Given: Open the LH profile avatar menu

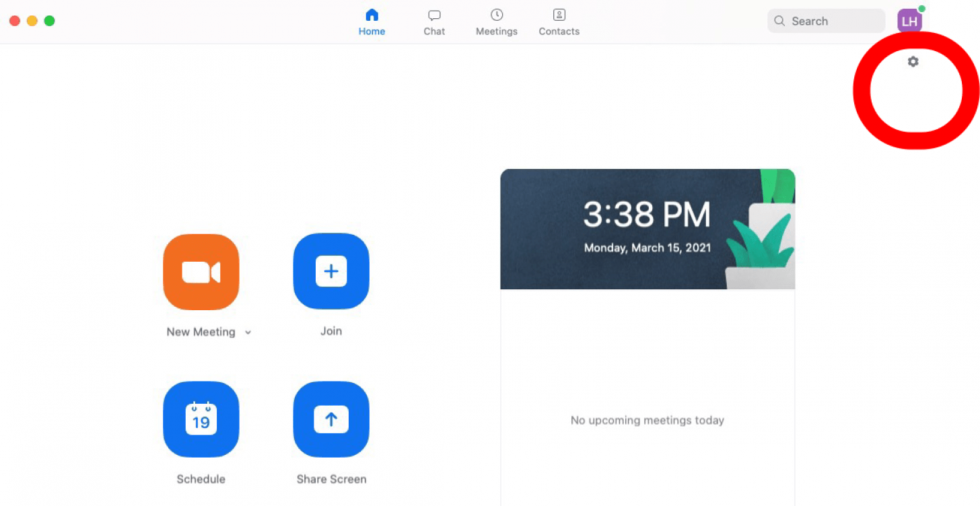Looking at the screenshot, I should pyautogui.click(x=909, y=22).
